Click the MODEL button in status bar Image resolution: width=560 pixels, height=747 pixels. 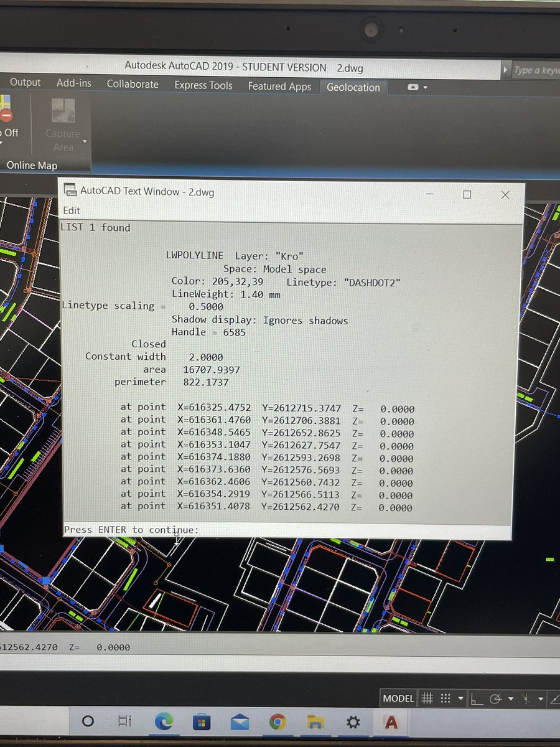[x=398, y=698]
